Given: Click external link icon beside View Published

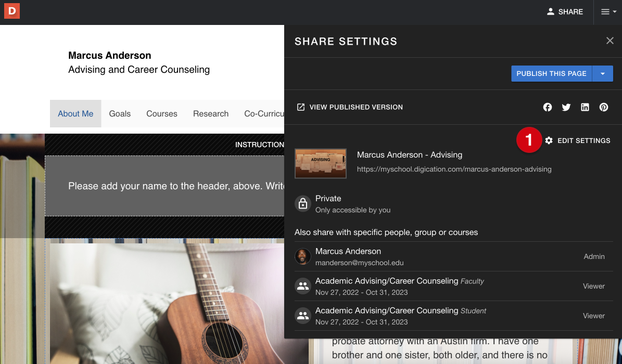Looking at the screenshot, I should (301, 107).
